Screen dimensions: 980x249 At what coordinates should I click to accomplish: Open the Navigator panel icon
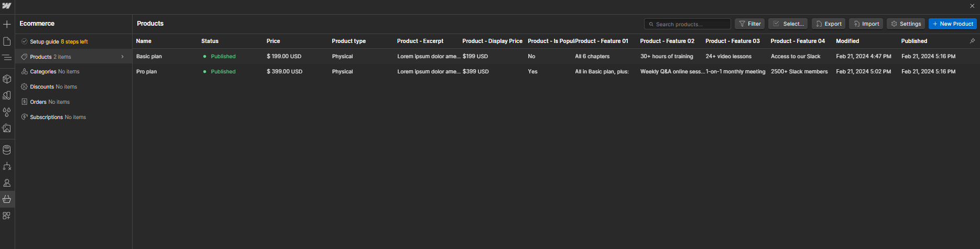[x=7, y=58]
